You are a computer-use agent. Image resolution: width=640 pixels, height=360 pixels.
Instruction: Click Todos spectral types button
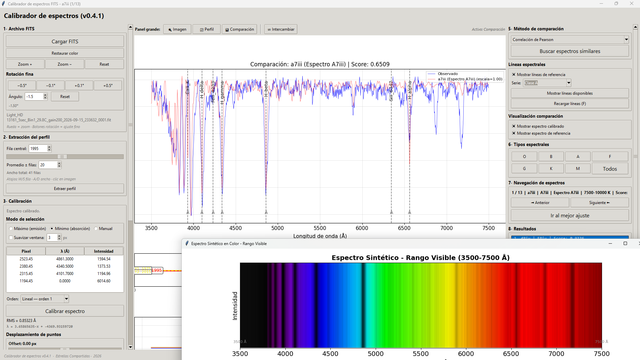click(x=610, y=169)
